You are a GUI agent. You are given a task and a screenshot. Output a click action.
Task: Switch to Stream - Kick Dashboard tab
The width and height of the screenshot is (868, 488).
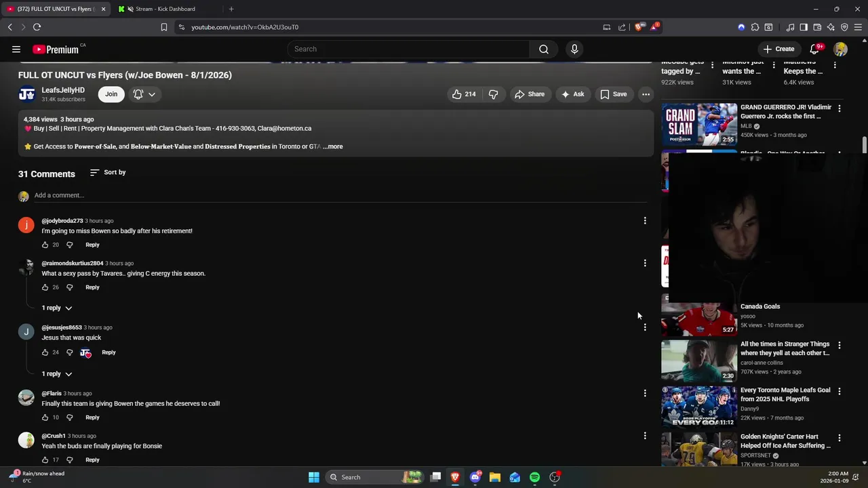point(166,9)
